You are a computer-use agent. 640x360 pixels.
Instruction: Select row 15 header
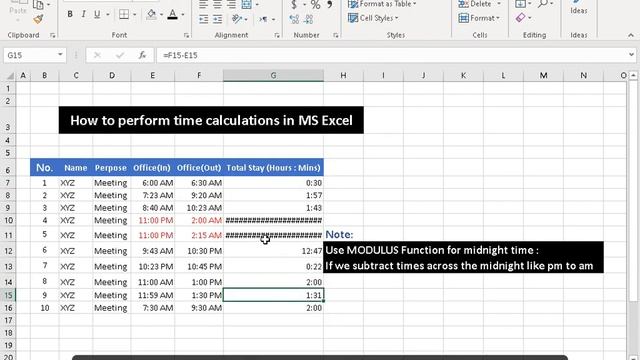coord(9,295)
